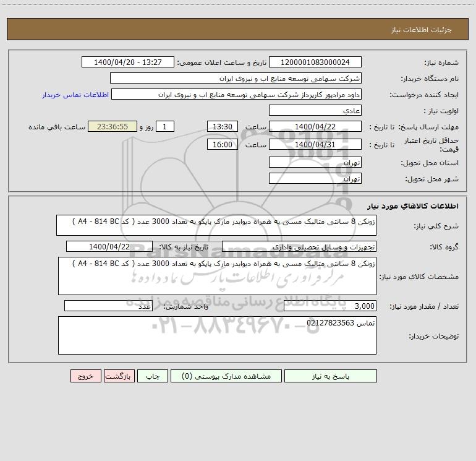Click the تاریخ نیاز به کالا field 1400/04/22
The image size is (476, 461).
(x=109, y=246)
